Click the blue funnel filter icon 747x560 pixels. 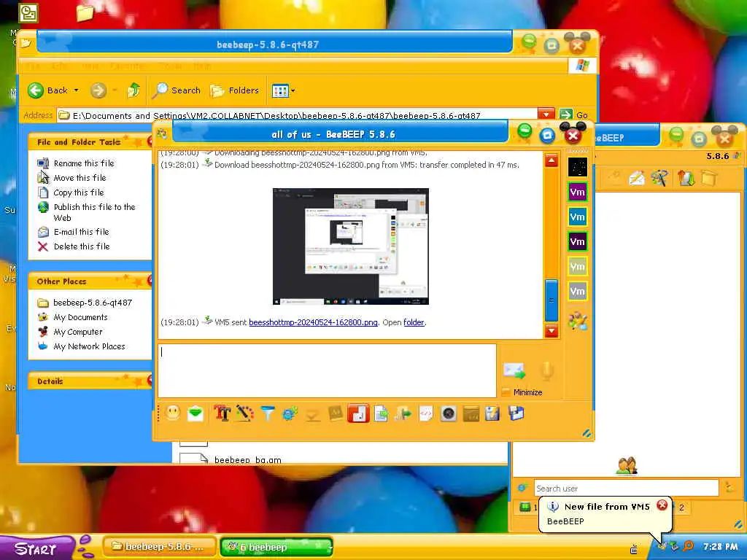(268, 413)
